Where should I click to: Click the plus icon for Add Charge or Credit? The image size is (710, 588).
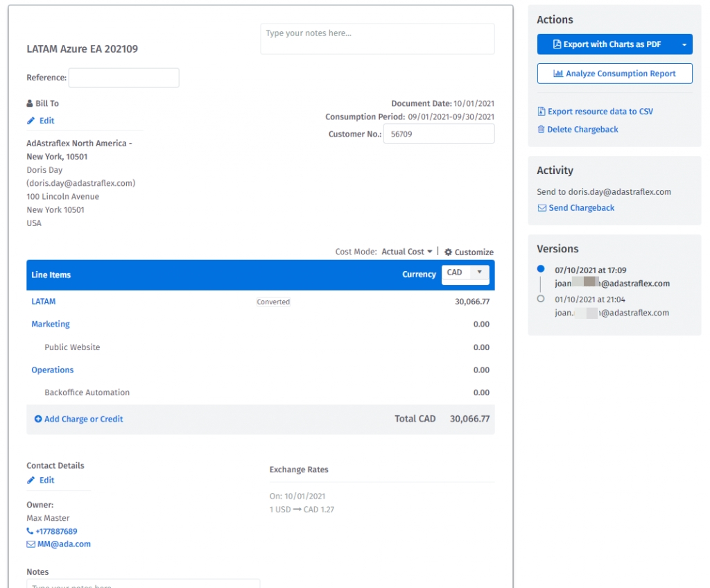coord(38,419)
